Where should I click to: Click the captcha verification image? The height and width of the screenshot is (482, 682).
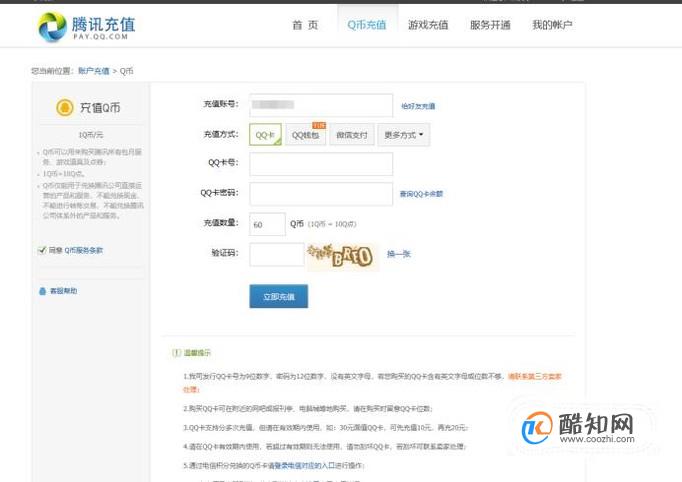[341, 256]
